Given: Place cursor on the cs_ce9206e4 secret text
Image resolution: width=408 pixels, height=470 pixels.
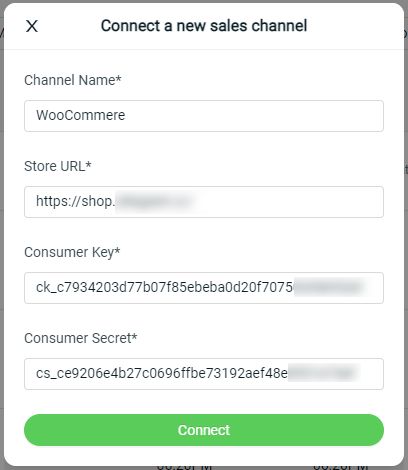Looking at the screenshot, I should [162, 373].
